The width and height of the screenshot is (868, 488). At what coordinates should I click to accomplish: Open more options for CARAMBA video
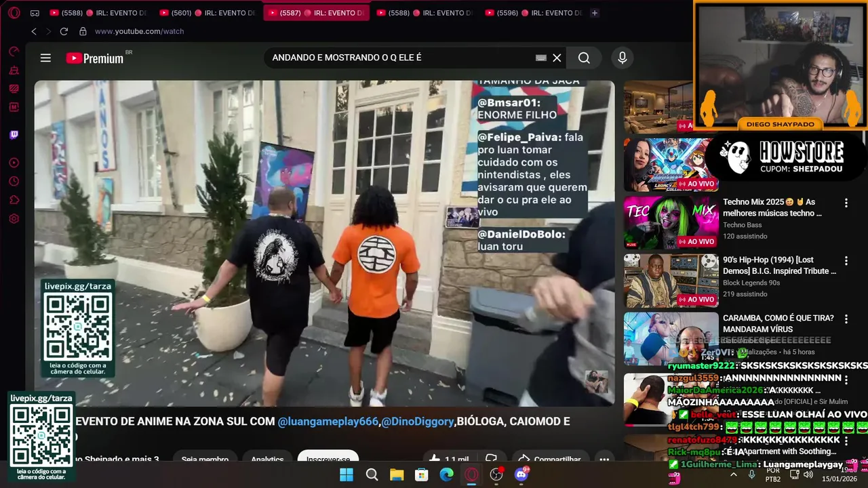coord(846,319)
